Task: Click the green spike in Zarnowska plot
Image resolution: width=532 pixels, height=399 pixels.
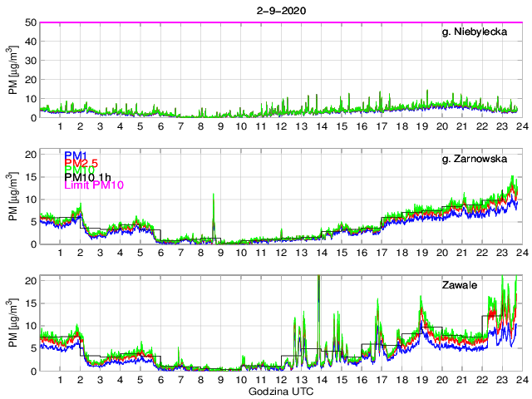Action: pos(214,204)
